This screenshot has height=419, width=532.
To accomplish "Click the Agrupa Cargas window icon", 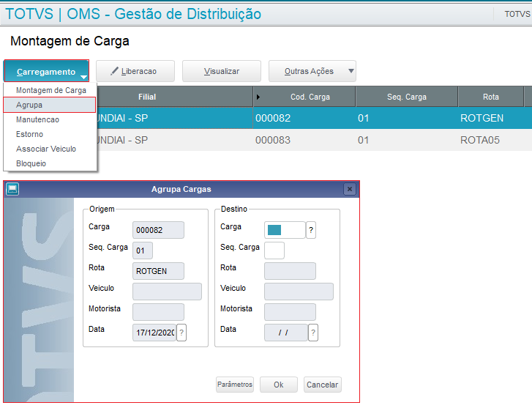I will [x=12, y=189].
